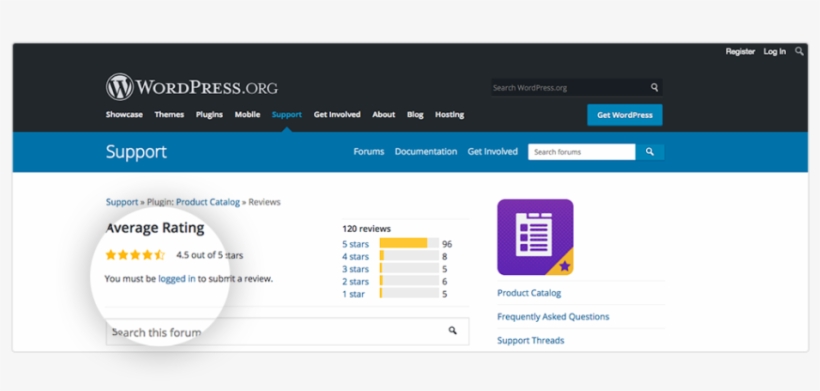Image resolution: width=820 pixels, height=391 pixels.
Task: Open Forums in the blue bar
Action: tap(369, 152)
